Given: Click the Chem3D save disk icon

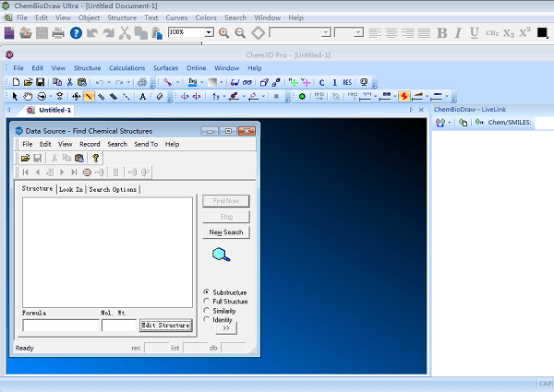Looking at the screenshot, I should [41, 82].
